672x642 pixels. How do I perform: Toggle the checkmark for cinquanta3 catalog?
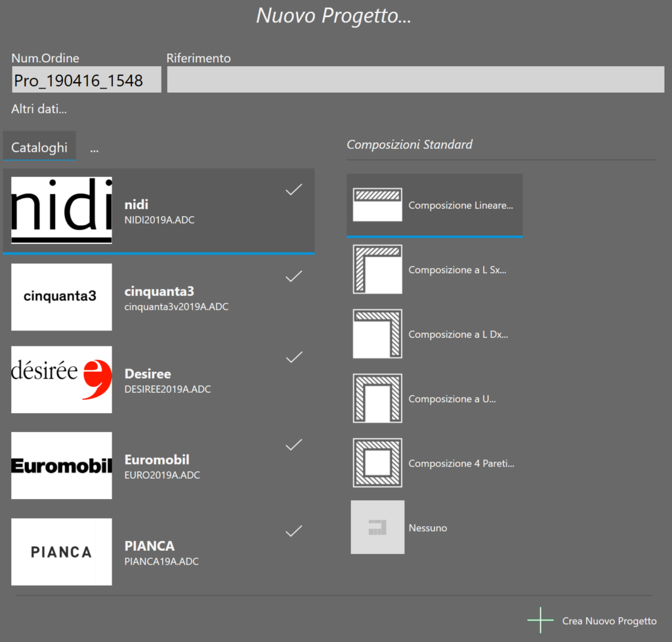coord(294,276)
